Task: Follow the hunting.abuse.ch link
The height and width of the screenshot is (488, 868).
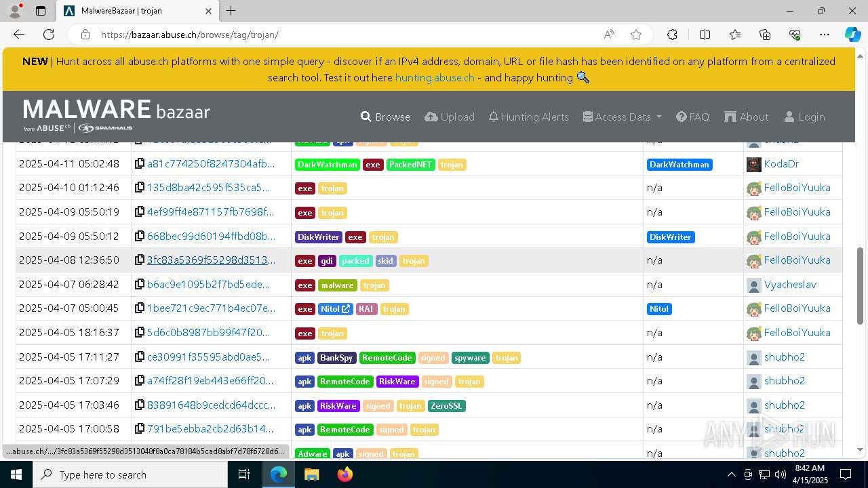Action: [435, 77]
